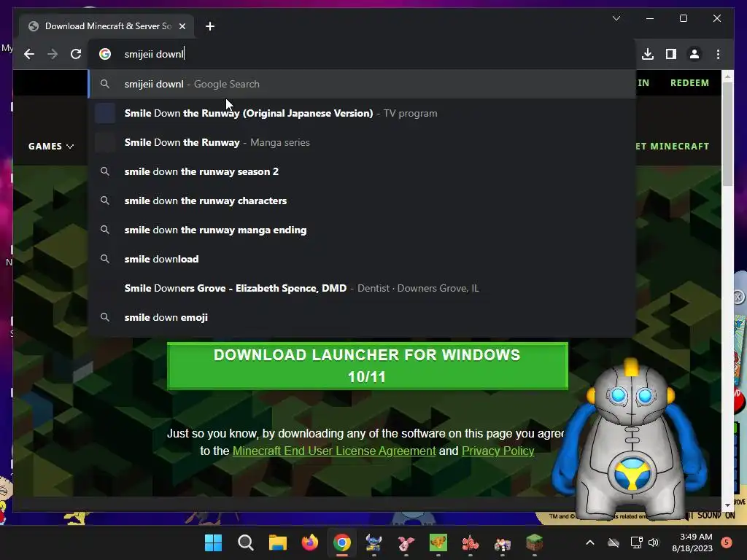Open the Minecraft End User License Agreement link
This screenshot has width=747, height=560.
(x=334, y=451)
